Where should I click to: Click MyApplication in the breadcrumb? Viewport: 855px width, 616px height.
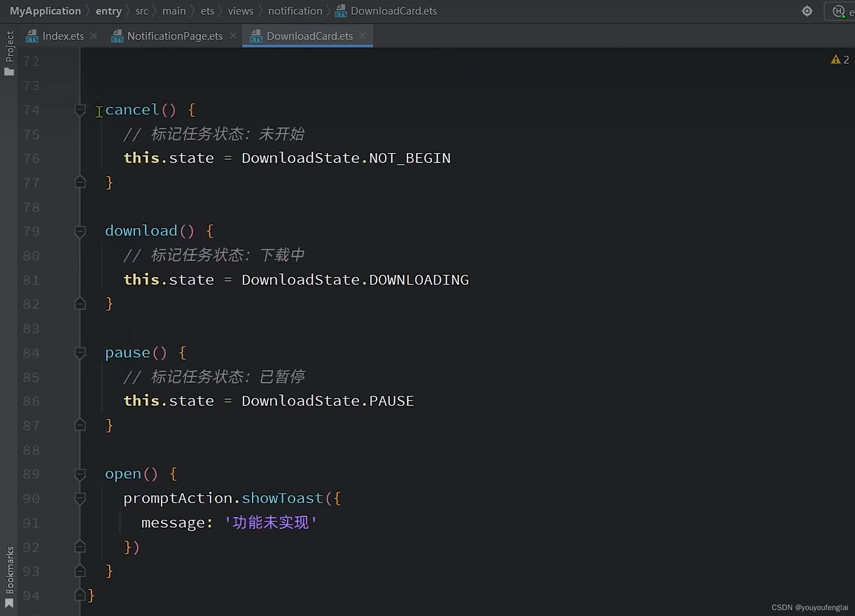click(45, 11)
